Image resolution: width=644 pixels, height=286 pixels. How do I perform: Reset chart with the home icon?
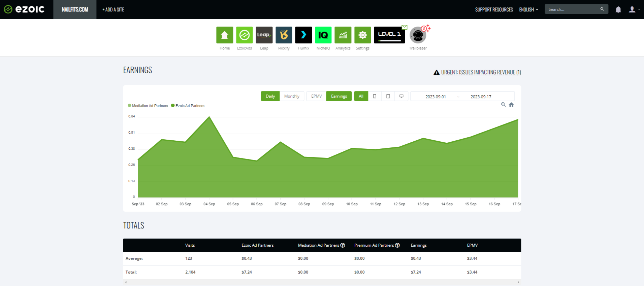coord(511,105)
